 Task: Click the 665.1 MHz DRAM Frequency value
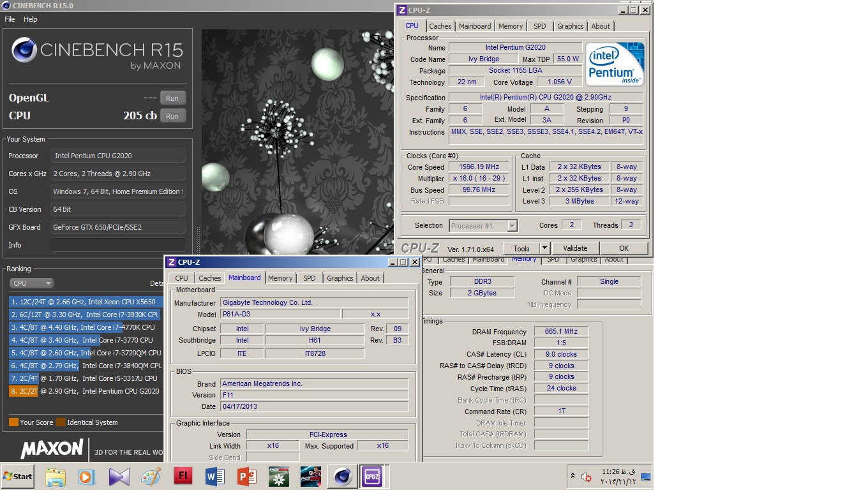(x=561, y=332)
